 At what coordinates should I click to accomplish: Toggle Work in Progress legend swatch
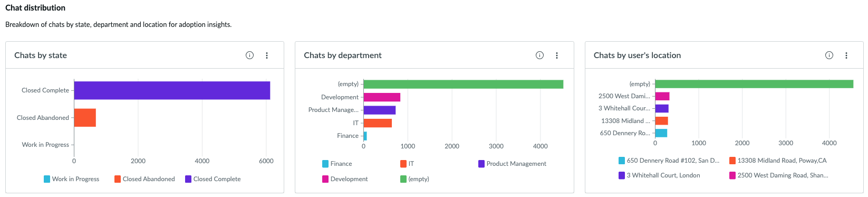(x=47, y=179)
